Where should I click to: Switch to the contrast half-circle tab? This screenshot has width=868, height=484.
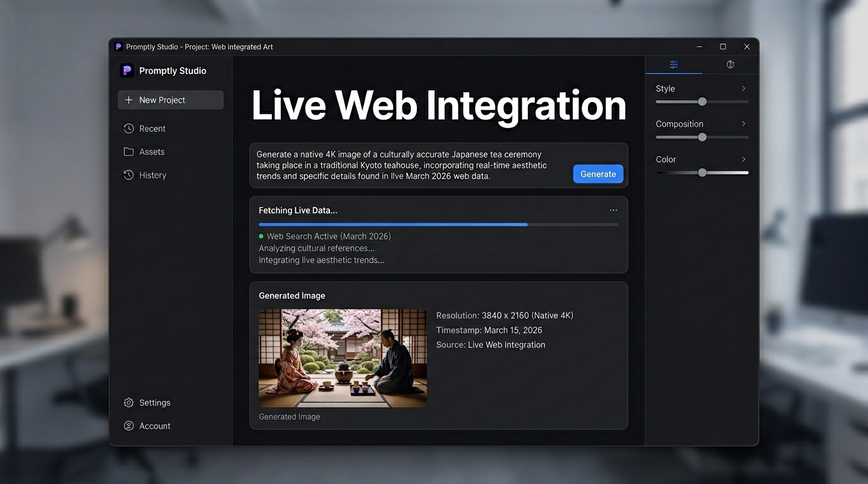(730, 64)
